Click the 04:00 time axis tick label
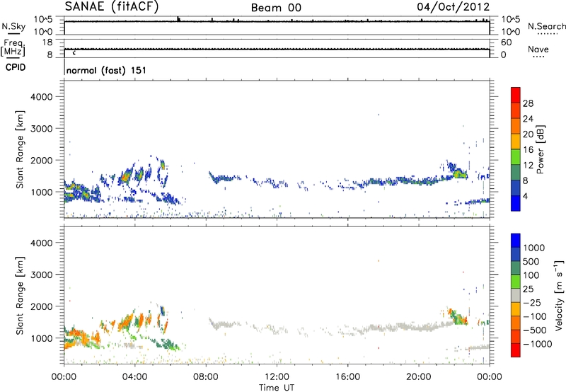This screenshot has width=566, height=392. 135,377
